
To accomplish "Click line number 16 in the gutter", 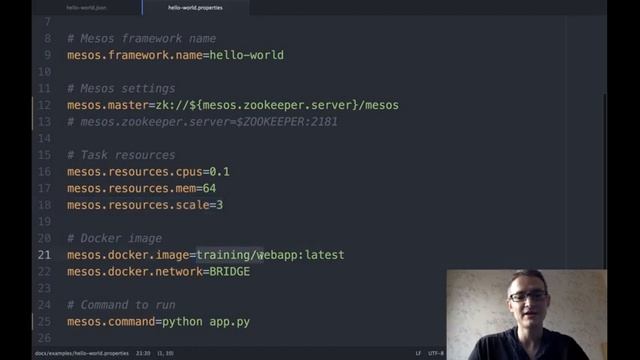I will 44,172.
